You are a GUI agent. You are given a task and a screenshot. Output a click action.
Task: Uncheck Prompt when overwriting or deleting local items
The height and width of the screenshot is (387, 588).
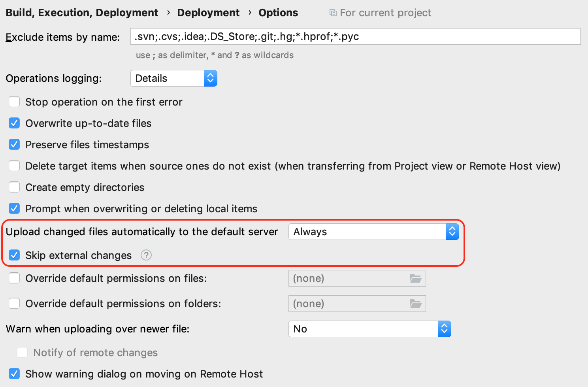tap(14, 209)
